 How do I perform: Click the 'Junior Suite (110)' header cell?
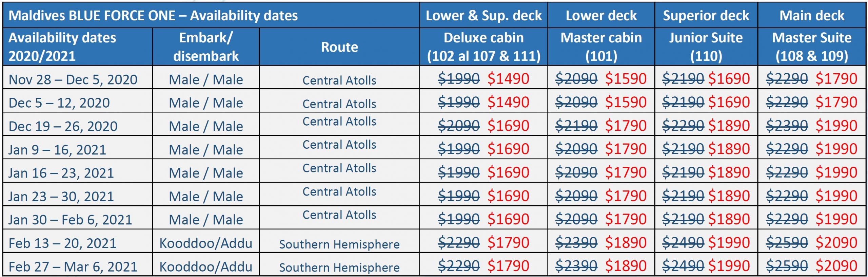[x=706, y=47]
